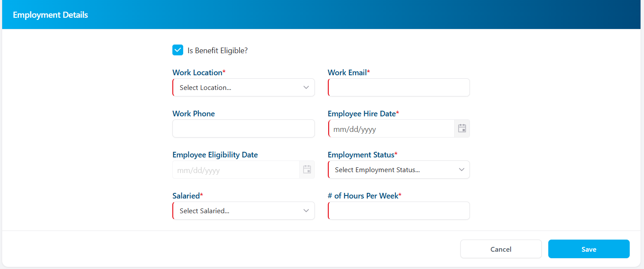Uncheck the Is Benefit Eligible checkbox
The image size is (644, 269).
(x=178, y=50)
